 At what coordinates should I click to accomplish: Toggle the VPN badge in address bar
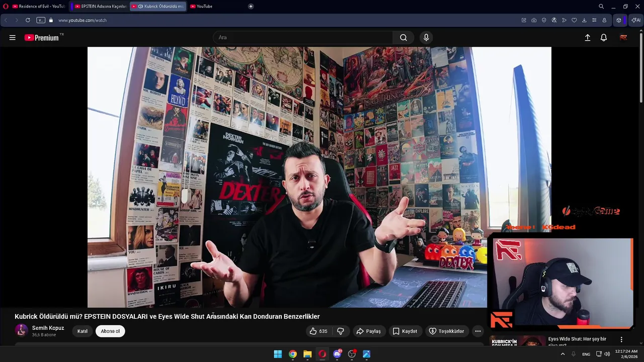click(41, 20)
